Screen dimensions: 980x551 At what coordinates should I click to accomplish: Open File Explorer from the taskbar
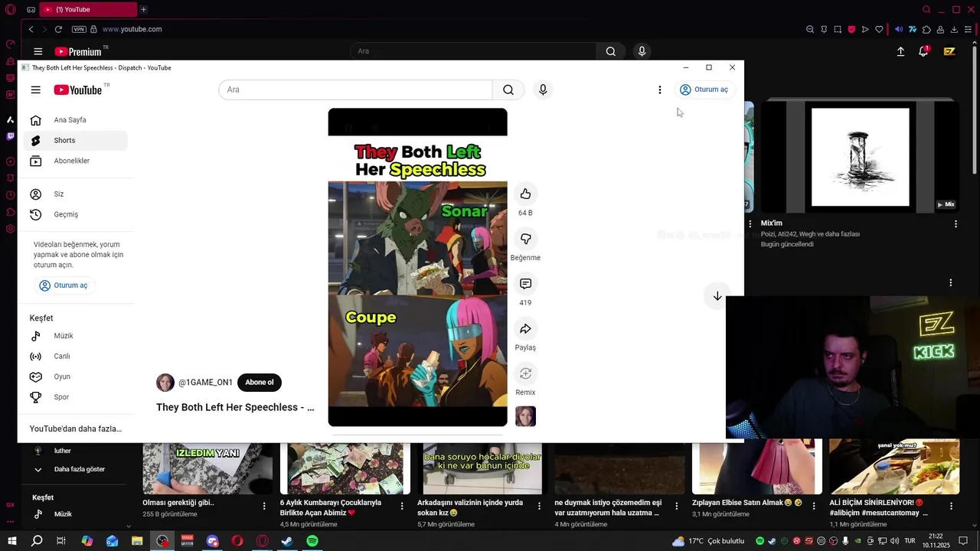[137, 541]
